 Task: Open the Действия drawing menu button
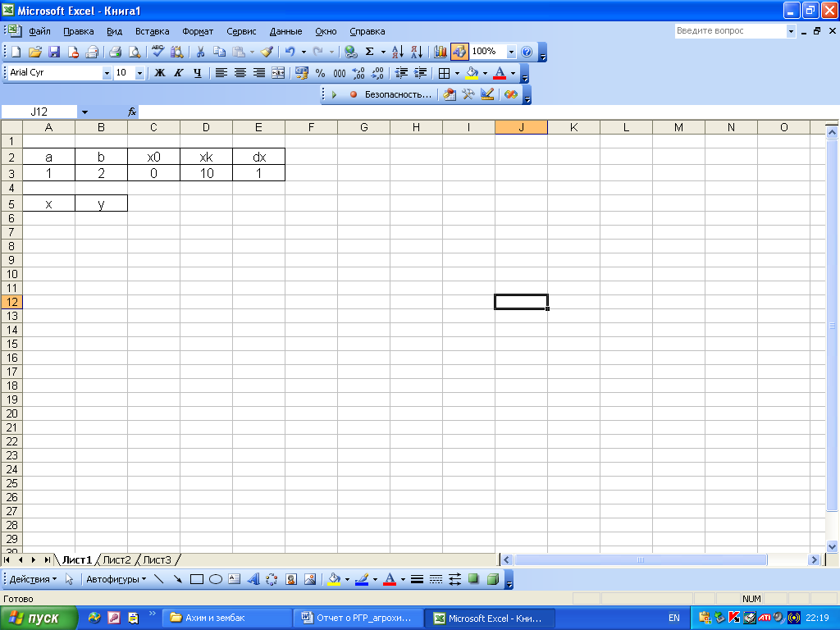point(33,579)
